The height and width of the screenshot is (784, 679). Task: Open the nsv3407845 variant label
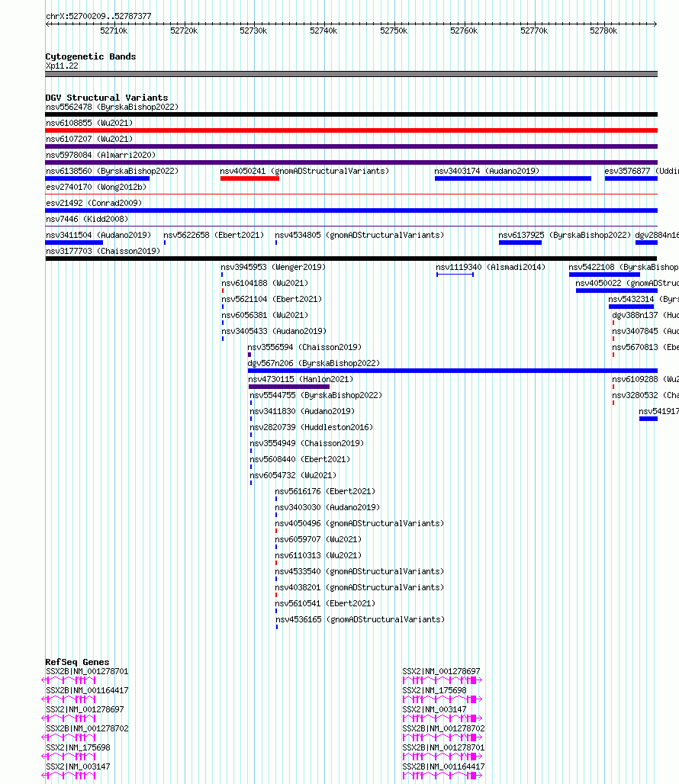(645, 331)
